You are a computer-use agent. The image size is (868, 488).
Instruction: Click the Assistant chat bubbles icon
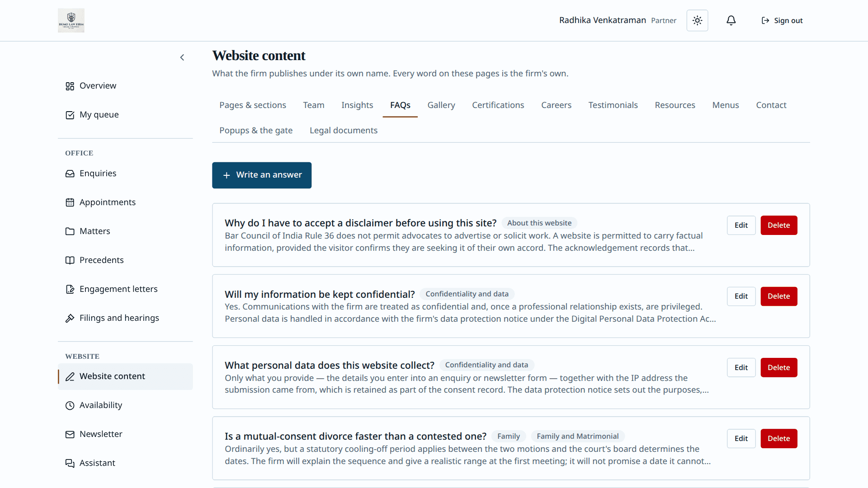point(70,463)
